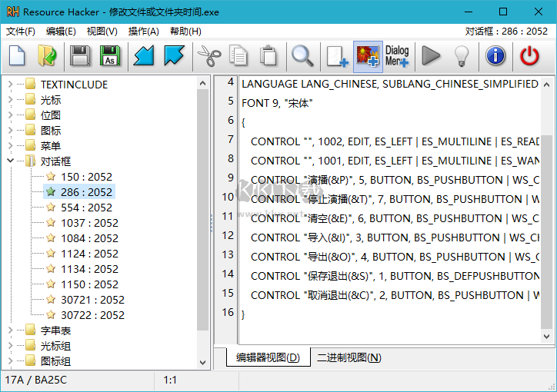Click the script line containing 保存退出(&S)

point(395,276)
